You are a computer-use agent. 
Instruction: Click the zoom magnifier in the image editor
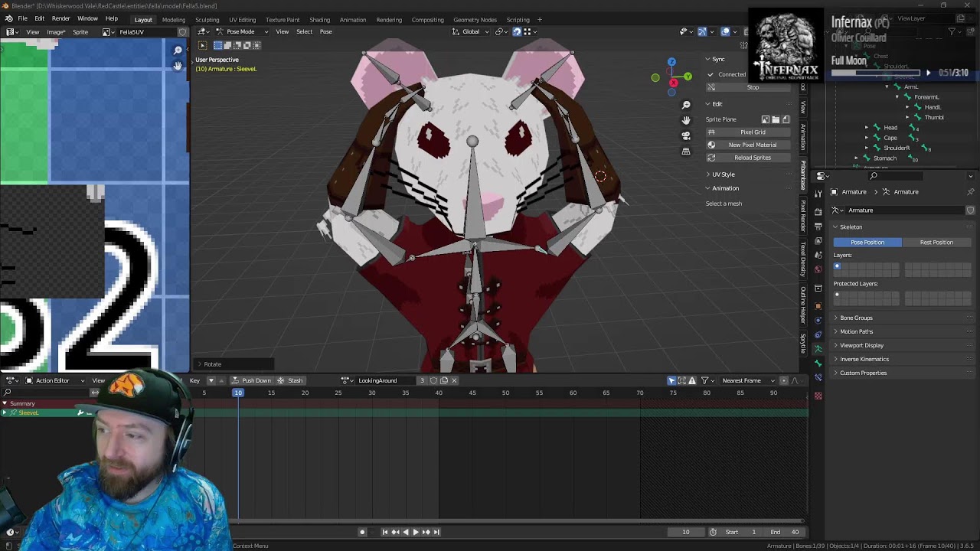pos(178,51)
